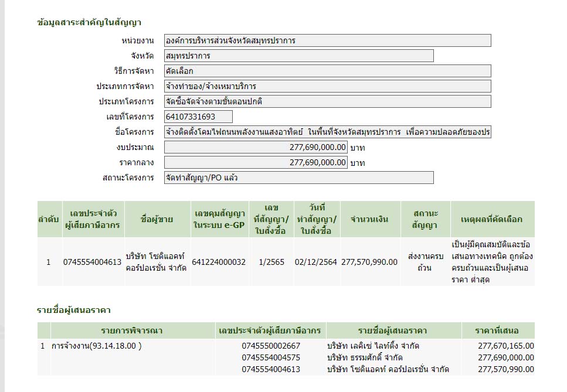Click the เหตุผลที่คัดเลือก column header
Image resolution: width=567 pixels, height=392 pixels.
pos(491,219)
